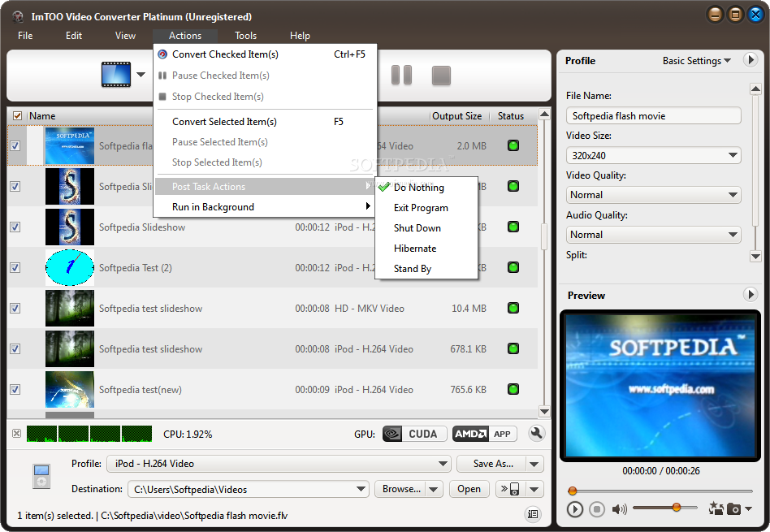The width and height of the screenshot is (770, 532).
Task: Open the wrench settings icon
Action: (536, 433)
